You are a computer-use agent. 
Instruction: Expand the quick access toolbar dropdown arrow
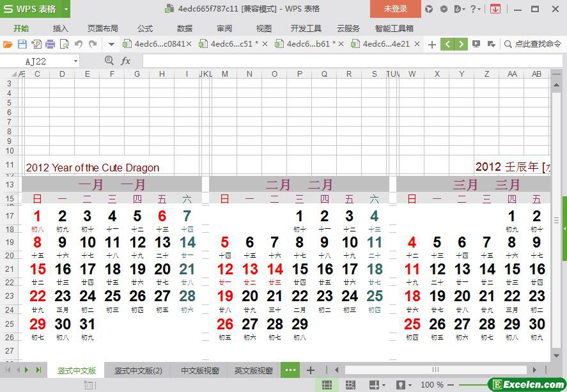pos(111,44)
